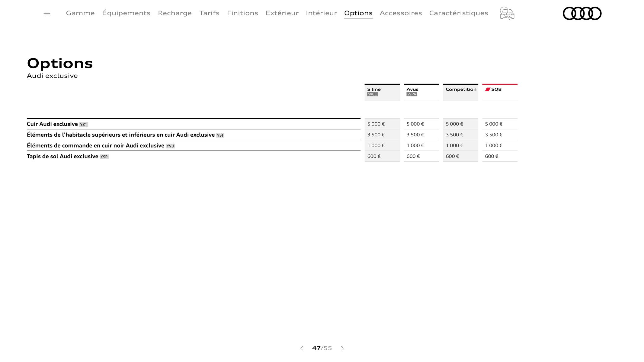Screen dimensions: 644x362
Task: Click the Audi four rings logo
Action: coord(582,13)
